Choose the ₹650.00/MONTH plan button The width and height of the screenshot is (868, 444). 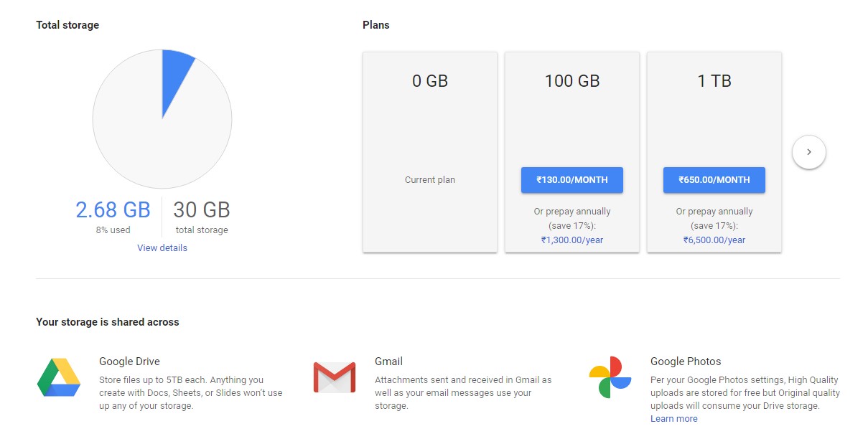pos(714,180)
